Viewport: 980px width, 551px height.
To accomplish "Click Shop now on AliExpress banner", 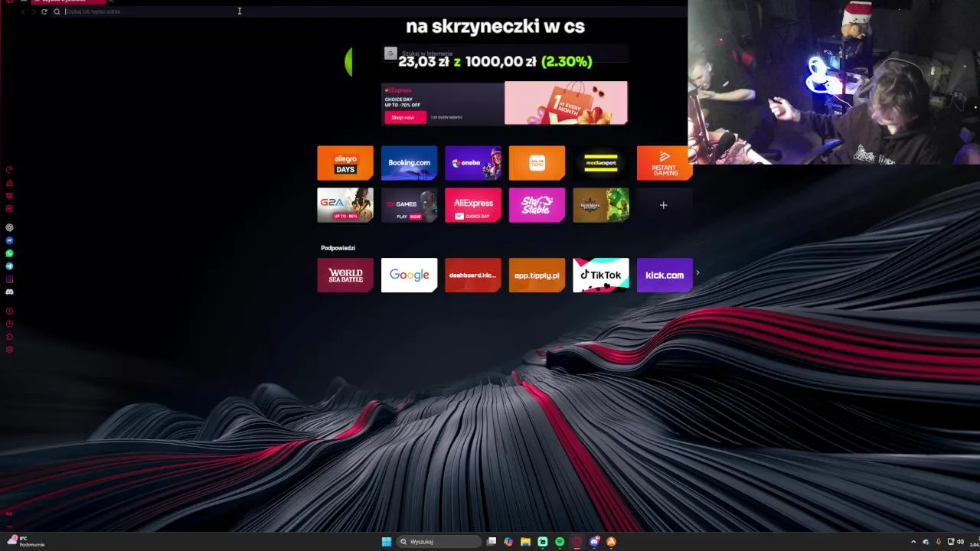I will point(404,117).
